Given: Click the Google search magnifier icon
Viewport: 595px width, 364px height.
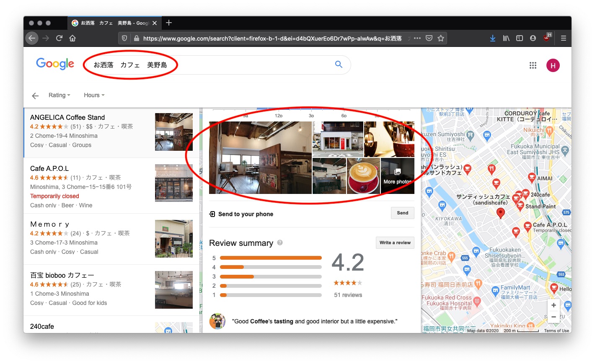Looking at the screenshot, I should point(339,65).
